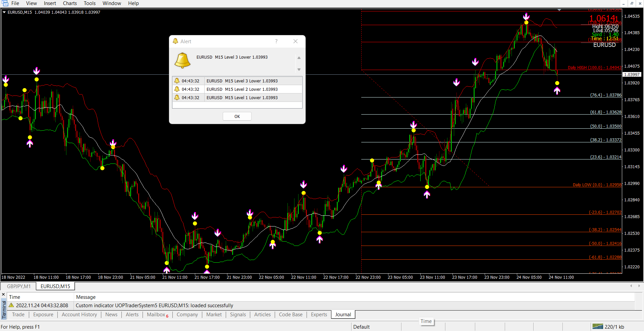Click bell icon of Level 2 Lower alert row
This screenshot has height=331, width=644.
(x=177, y=89)
